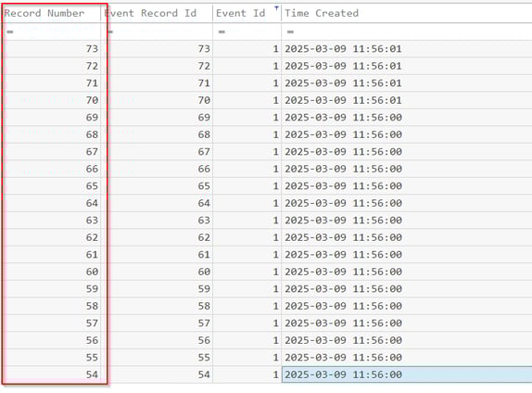Click Event Record Id cell 69
The height and width of the screenshot is (393, 532).
point(157,118)
